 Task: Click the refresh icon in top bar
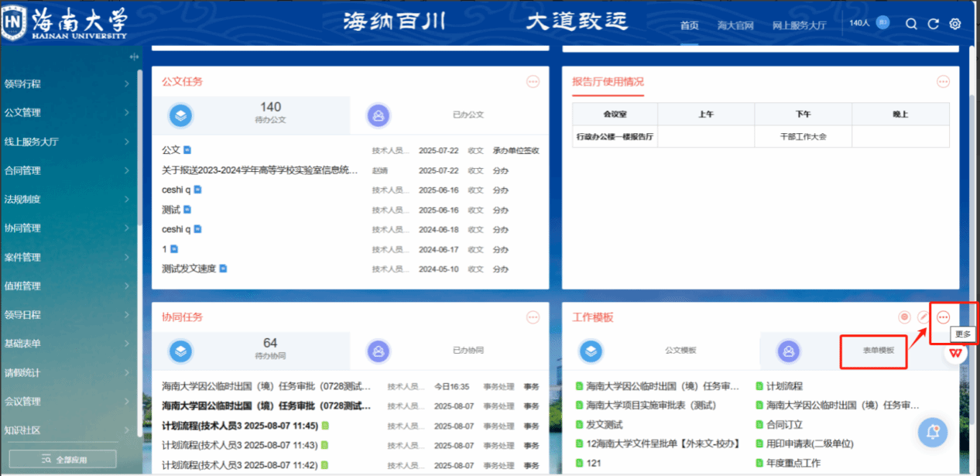(x=933, y=24)
